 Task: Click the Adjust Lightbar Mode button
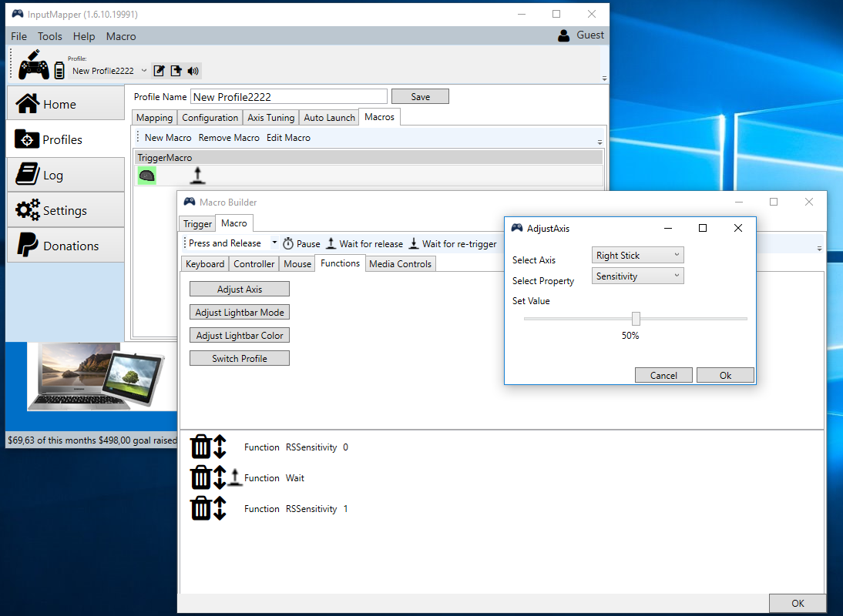click(x=240, y=312)
